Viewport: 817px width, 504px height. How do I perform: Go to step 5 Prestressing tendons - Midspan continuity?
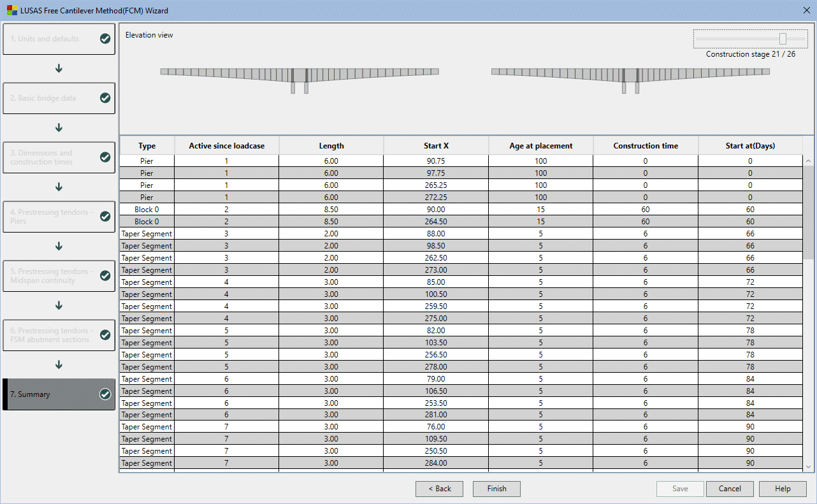[x=59, y=276]
